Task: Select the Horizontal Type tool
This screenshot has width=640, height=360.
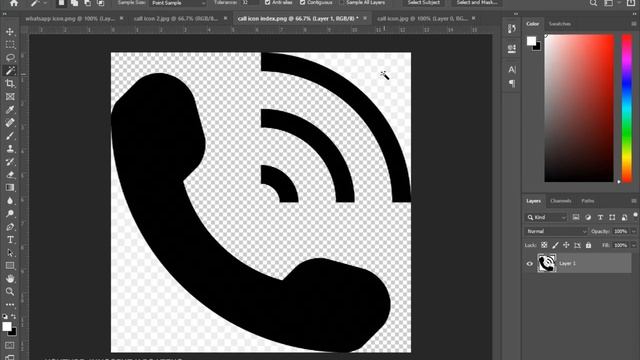Action: point(10,240)
